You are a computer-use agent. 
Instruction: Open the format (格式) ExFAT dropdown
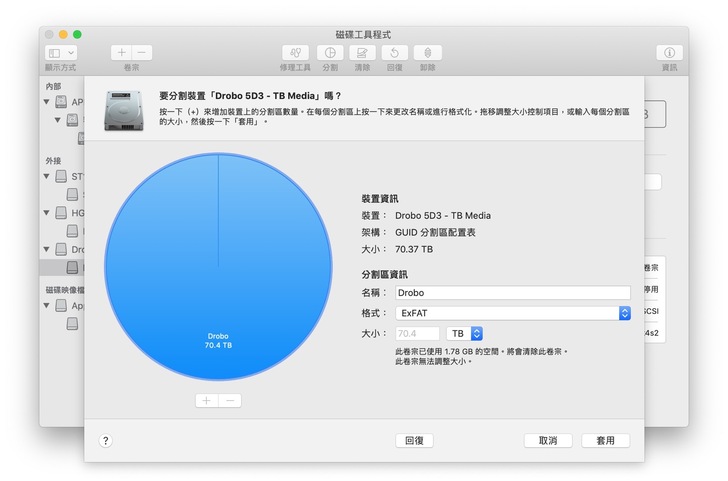pyautogui.click(x=513, y=313)
